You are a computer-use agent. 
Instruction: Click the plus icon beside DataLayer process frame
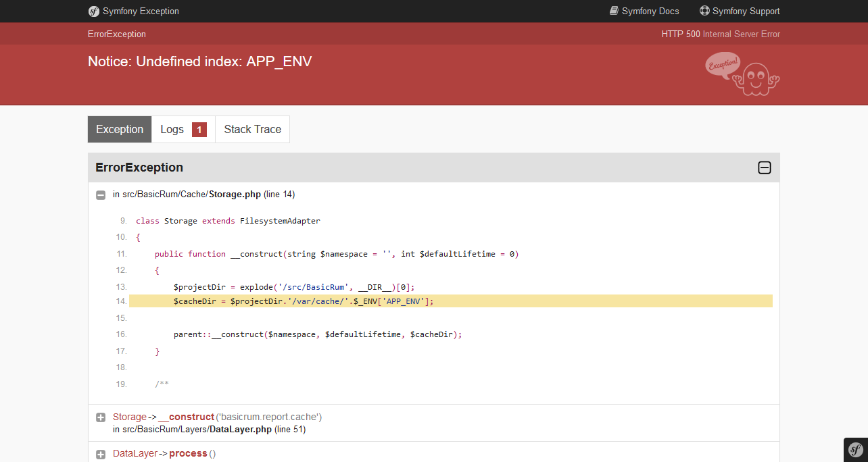click(100, 453)
